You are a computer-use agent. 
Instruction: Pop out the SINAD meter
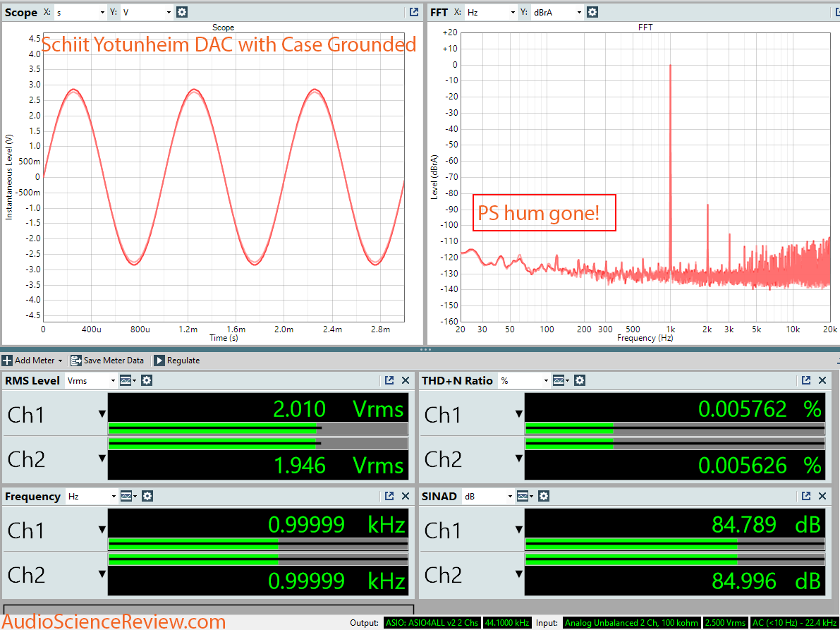tap(806, 496)
